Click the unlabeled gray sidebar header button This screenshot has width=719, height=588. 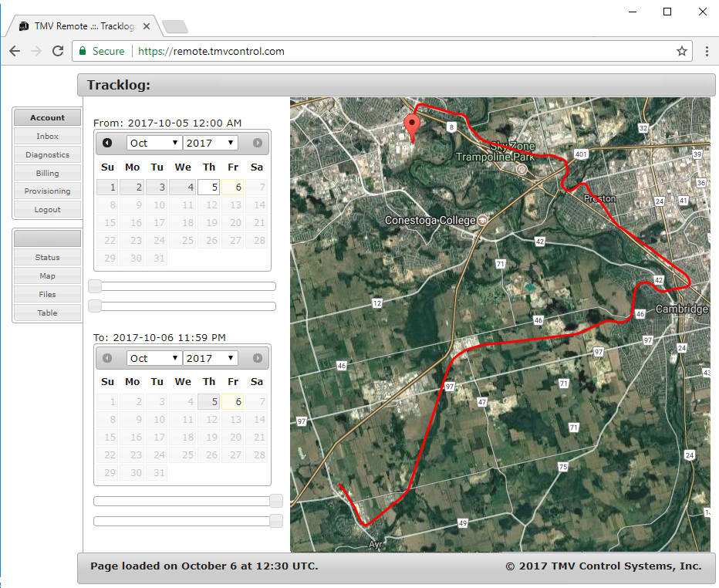[47, 238]
